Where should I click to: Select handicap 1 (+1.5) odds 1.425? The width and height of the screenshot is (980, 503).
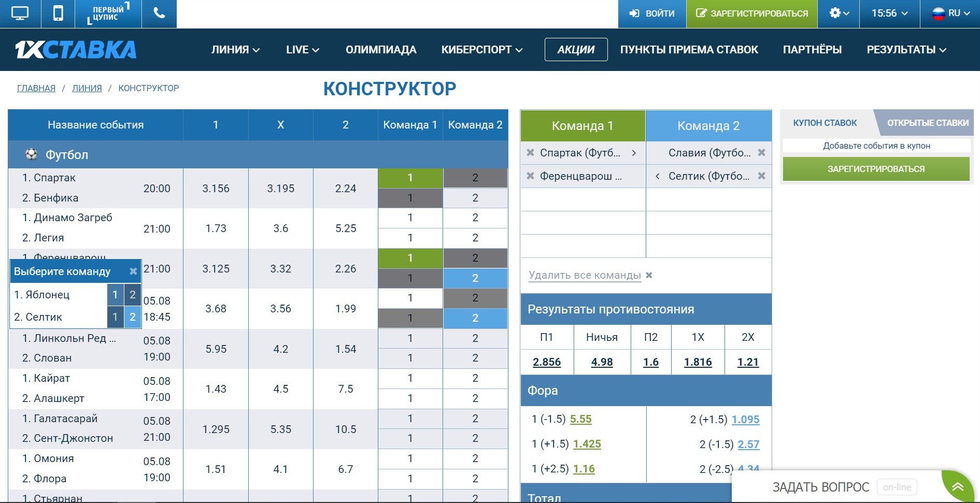587,444
